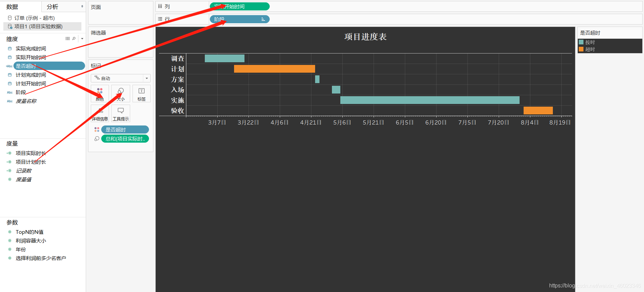Switch to the 数据 tab
This screenshot has width=644, height=292.
12,7
